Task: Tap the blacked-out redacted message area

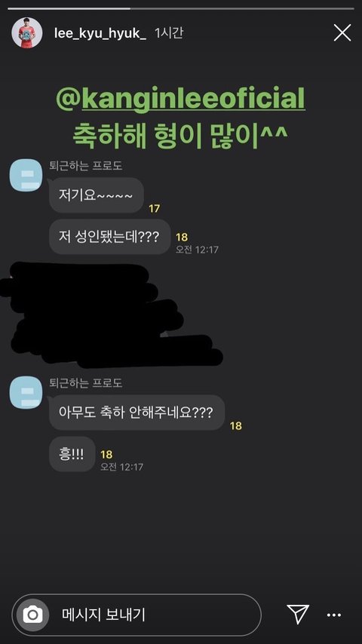Action: click(111, 315)
